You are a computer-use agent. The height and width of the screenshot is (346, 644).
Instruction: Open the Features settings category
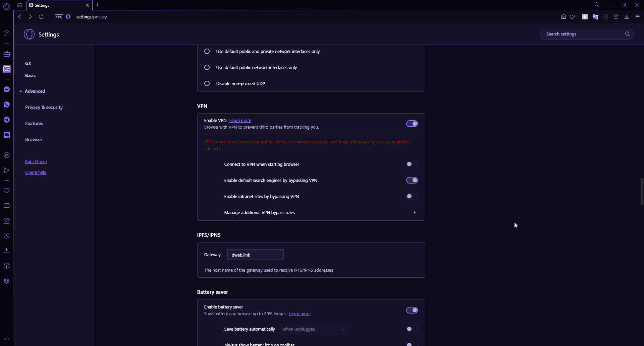[34, 123]
